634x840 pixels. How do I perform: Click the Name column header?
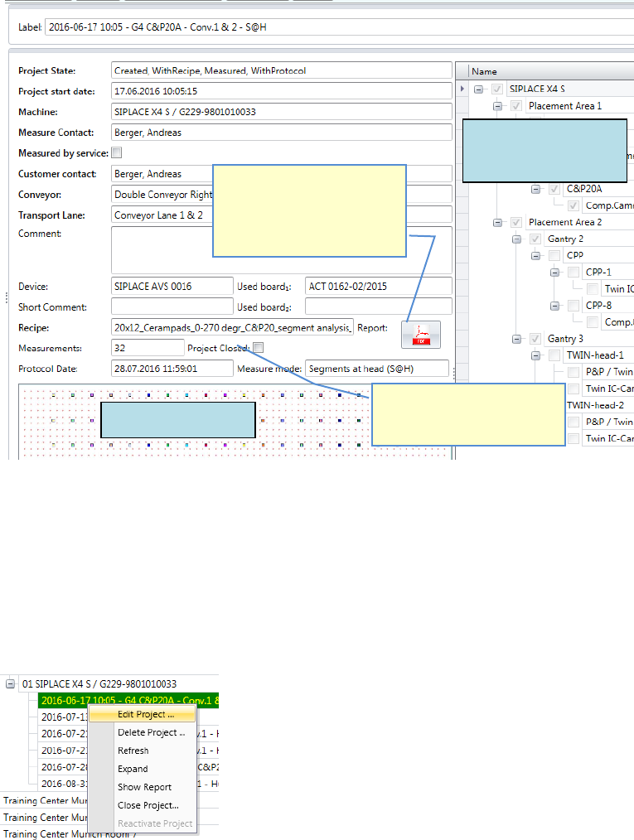click(550, 71)
